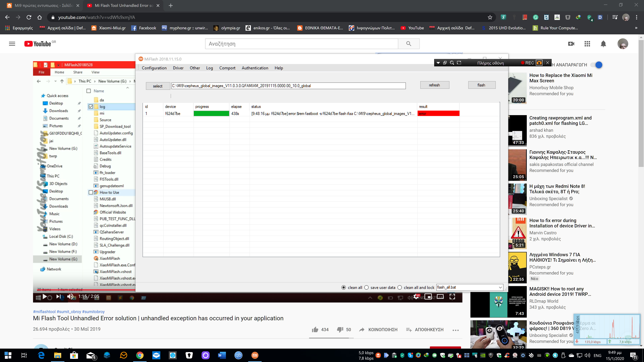Mute the video with the speaker icon
This screenshot has height=362, width=644.
(70, 296)
